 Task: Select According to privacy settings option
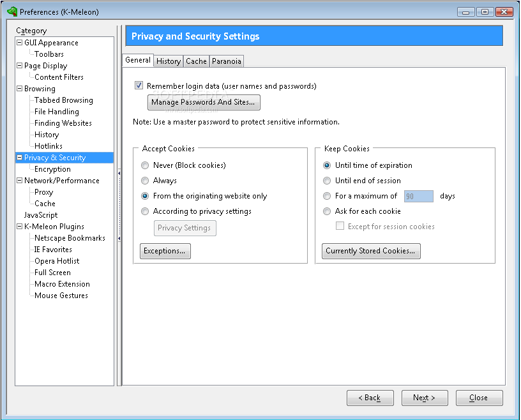click(x=145, y=211)
